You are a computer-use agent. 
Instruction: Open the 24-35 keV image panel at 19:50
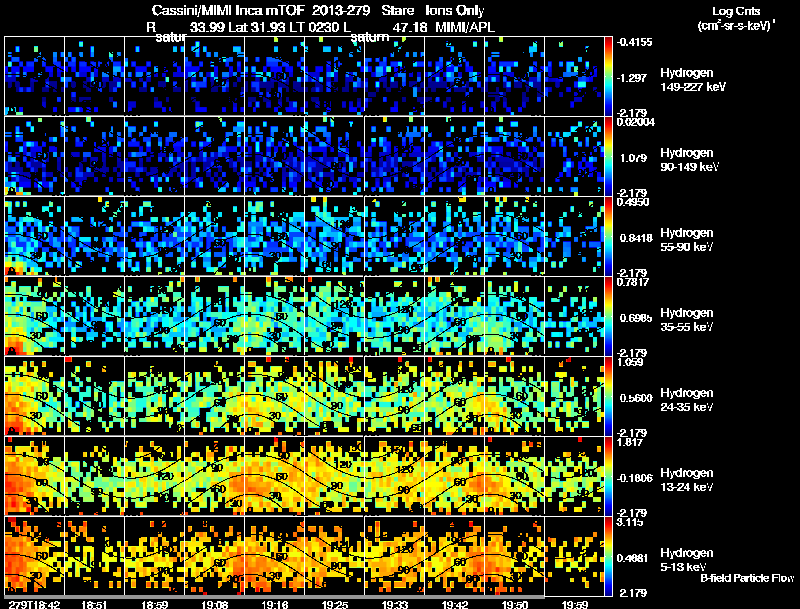tap(514, 396)
